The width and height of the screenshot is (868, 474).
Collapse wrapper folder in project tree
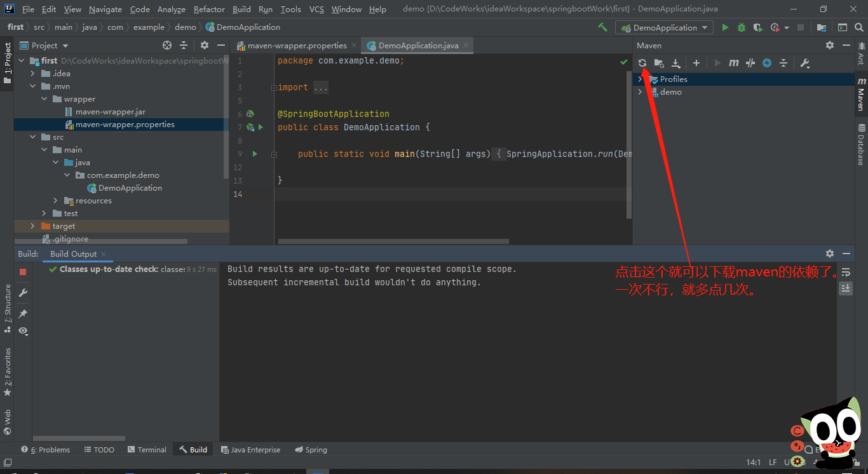pos(44,99)
